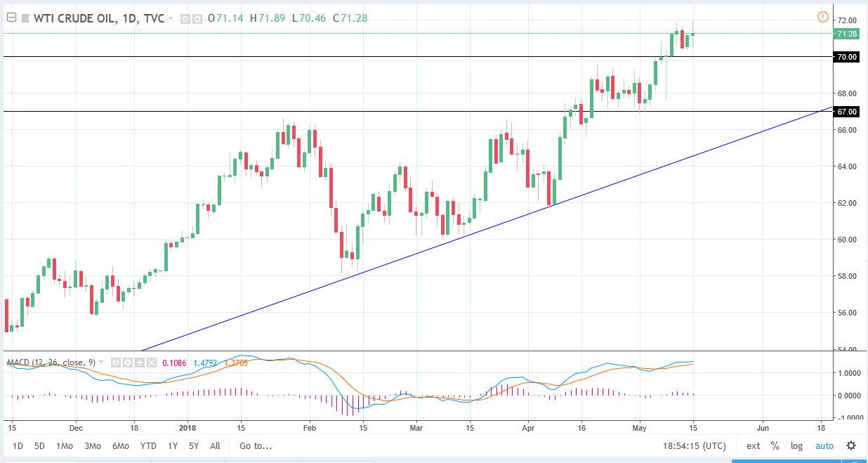The image size is (868, 463).
Task: Click the chart settings gear in bottom toolbar
Action: coord(852,445)
